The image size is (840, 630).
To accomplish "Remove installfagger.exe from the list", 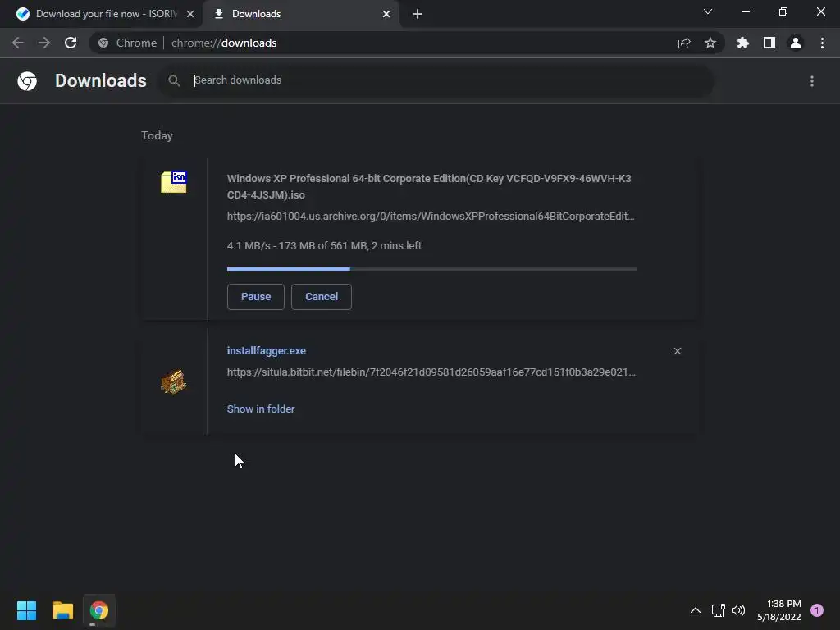I will (x=678, y=351).
